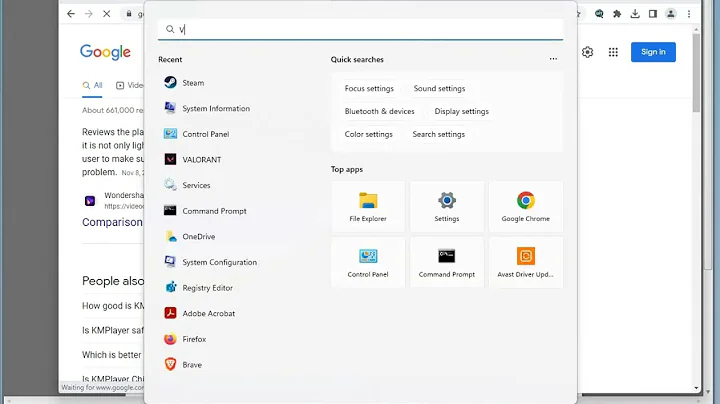Open Chrome three-dot menu
The height and width of the screenshot is (404, 720).
(x=689, y=14)
